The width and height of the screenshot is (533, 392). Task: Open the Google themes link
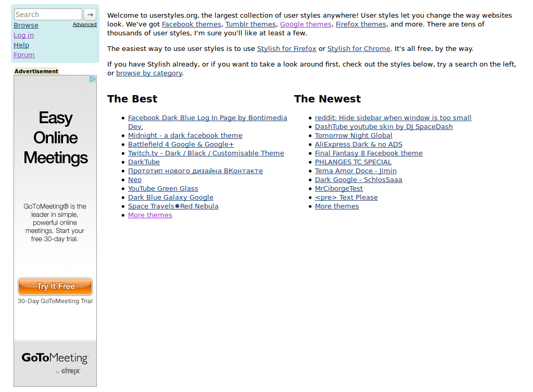pos(306,24)
